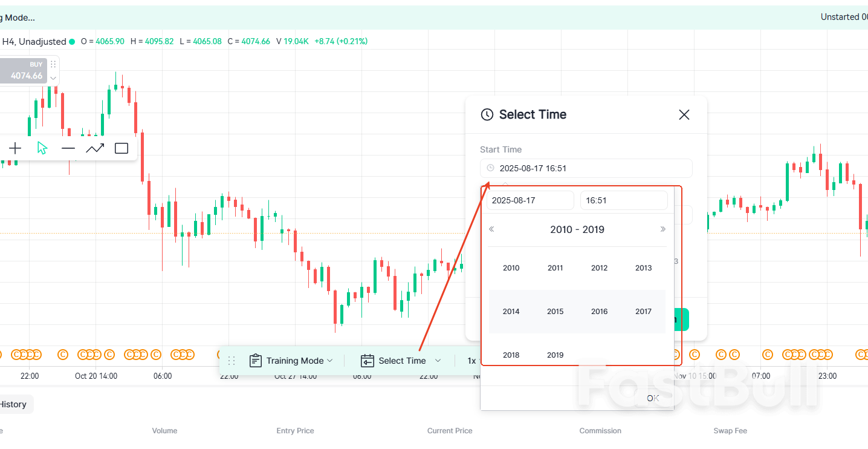868x449 pixels.
Task: Select the crosshair tool
Action: [15, 148]
